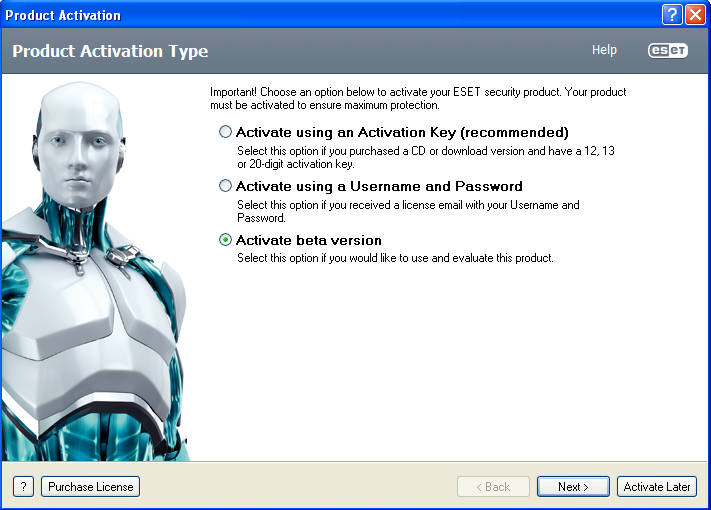Image resolution: width=711 pixels, height=510 pixels.
Task: Select Activate using an Activation Key radio button
Action: pos(225,132)
